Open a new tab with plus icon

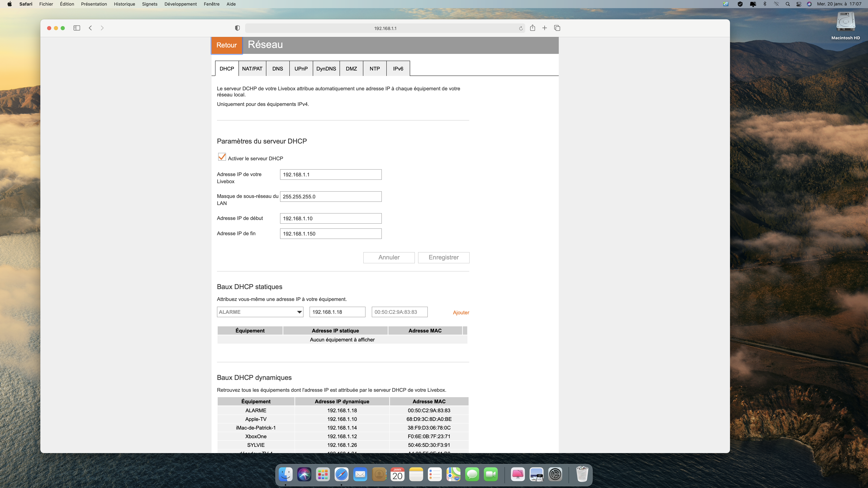coord(545,28)
